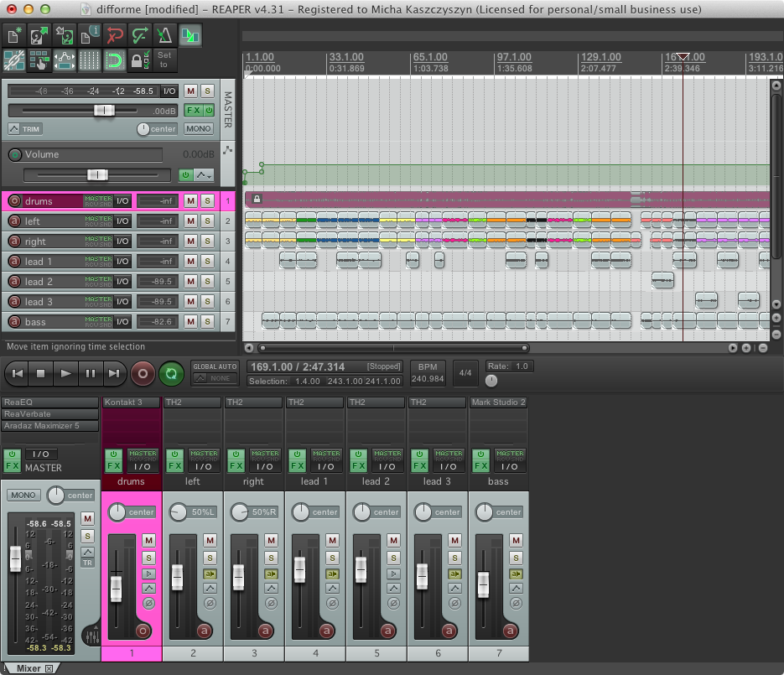Toggle the metronome icon
Image resolution: width=784 pixels, height=675 pixels.
pos(164,35)
